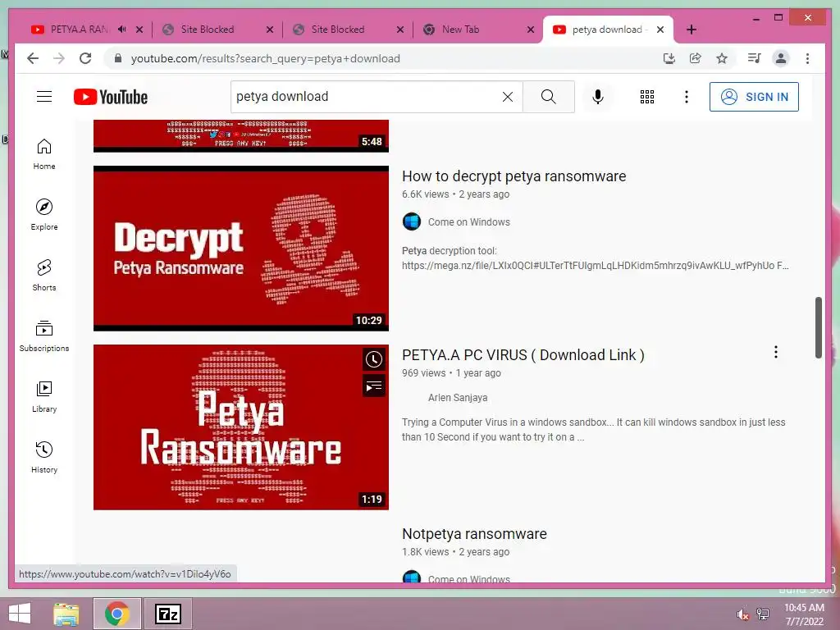The height and width of the screenshot is (630, 840).
Task: Click the site lock icon in address bar
Action: 118,58
